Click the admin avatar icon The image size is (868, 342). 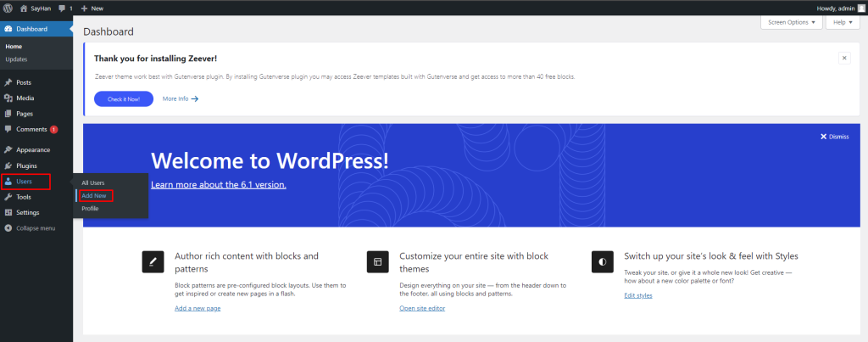pos(861,8)
